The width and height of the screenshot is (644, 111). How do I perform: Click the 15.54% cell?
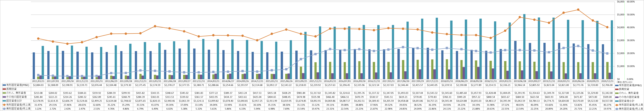click(x=301, y=109)
